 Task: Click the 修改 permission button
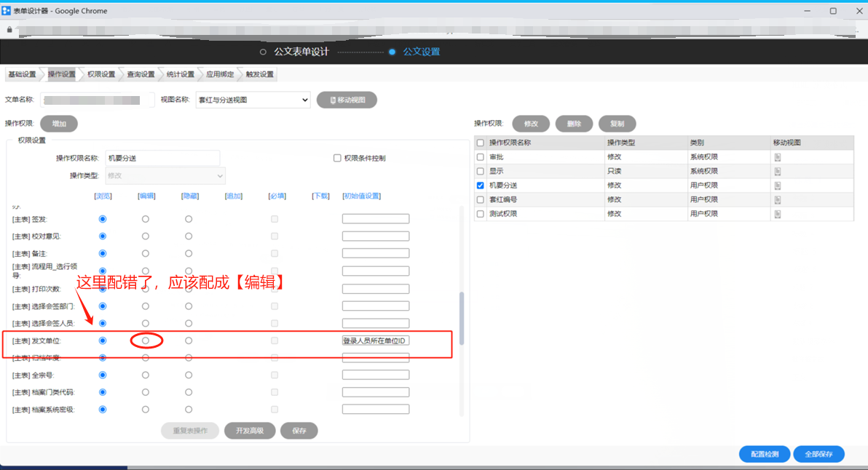pos(531,124)
